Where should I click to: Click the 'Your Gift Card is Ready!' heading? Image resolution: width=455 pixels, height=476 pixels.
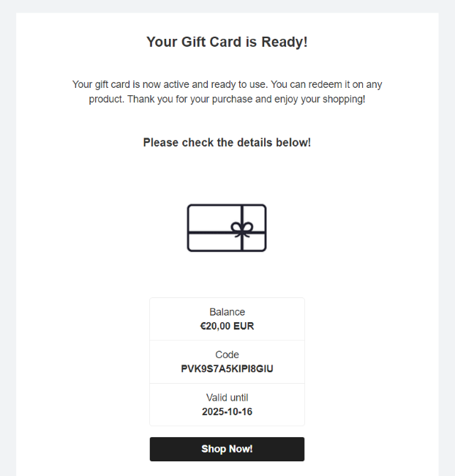coord(227,42)
